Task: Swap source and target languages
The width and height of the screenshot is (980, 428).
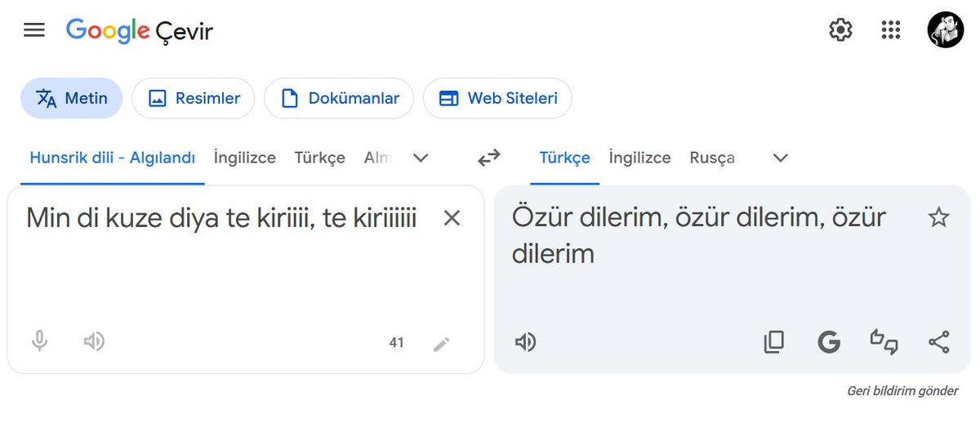Action: point(489,158)
